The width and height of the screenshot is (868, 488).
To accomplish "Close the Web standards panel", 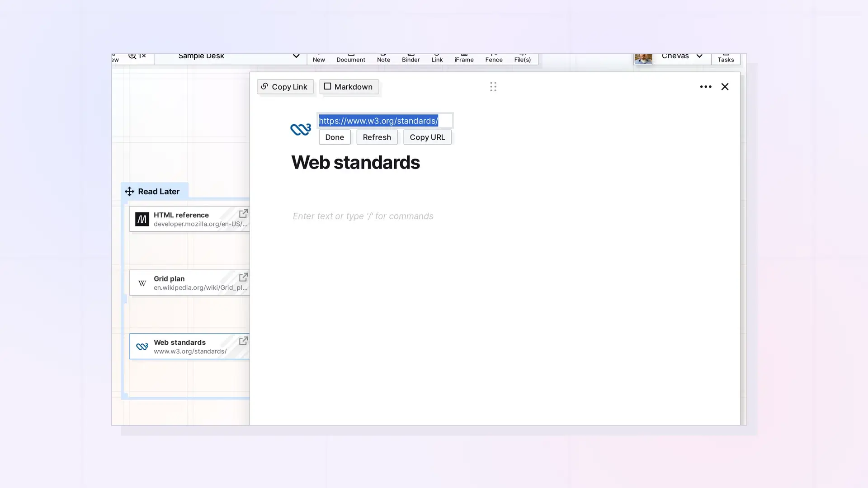I will 725,86.
